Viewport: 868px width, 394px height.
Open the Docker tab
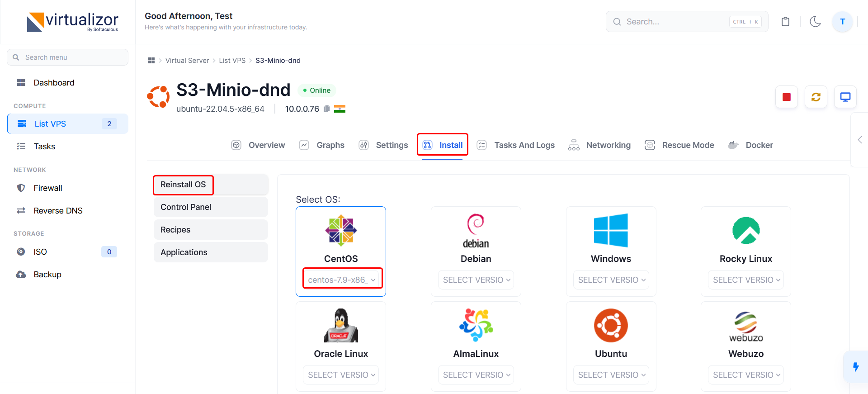[750, 145]
